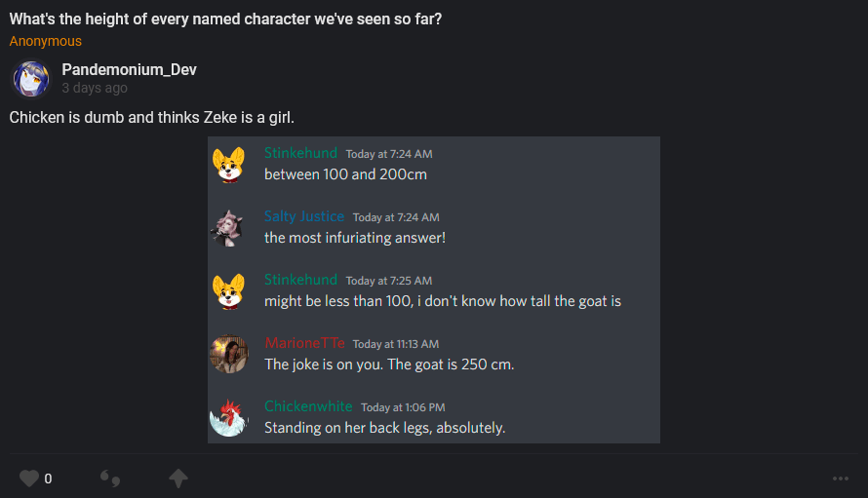Click the corgi avatar beside 'might be less than 100'
Image resolution: width=868 pixels, height=498 pixels.
[229, 290]
